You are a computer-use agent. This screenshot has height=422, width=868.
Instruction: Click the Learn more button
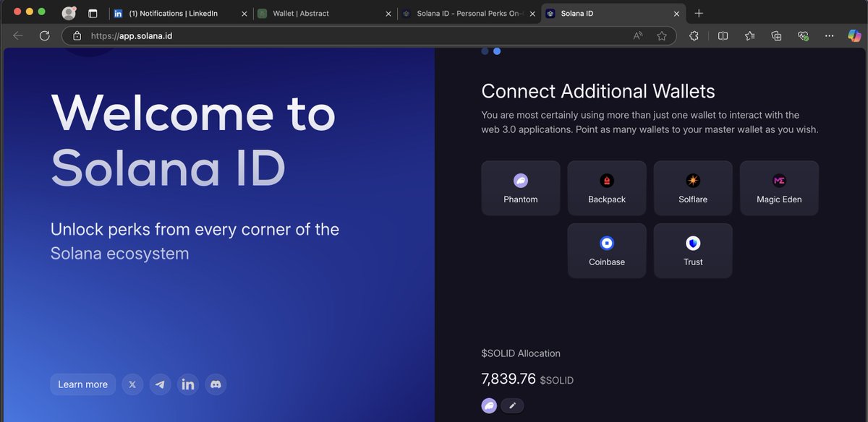tap(82, 384)
